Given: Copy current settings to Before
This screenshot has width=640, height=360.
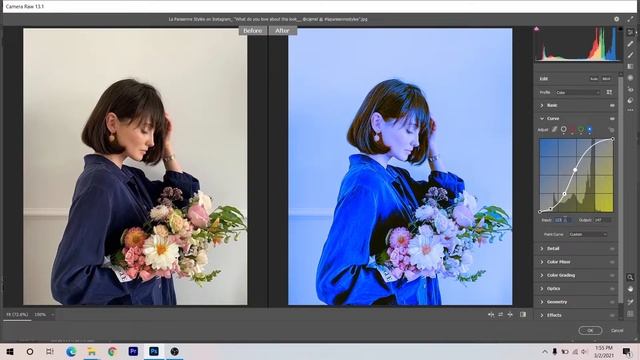Looking at the screenshot, I should (510, 315).
